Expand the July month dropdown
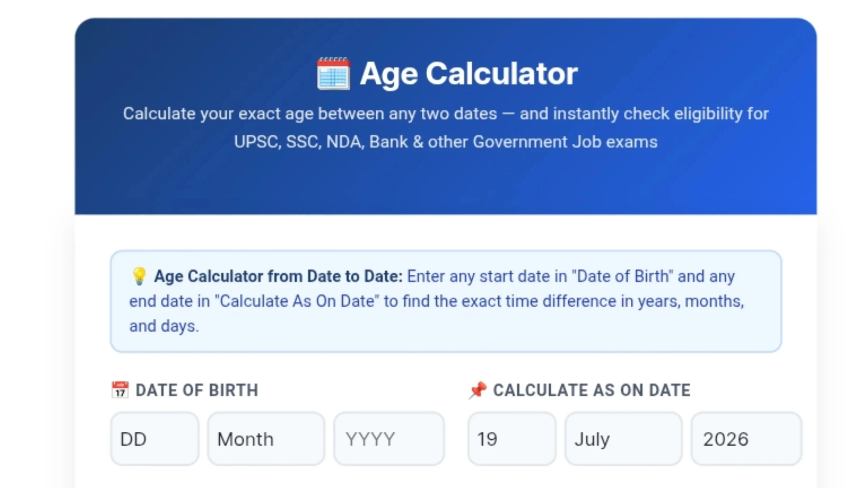The image size is (868, 488). pos(623,439)
